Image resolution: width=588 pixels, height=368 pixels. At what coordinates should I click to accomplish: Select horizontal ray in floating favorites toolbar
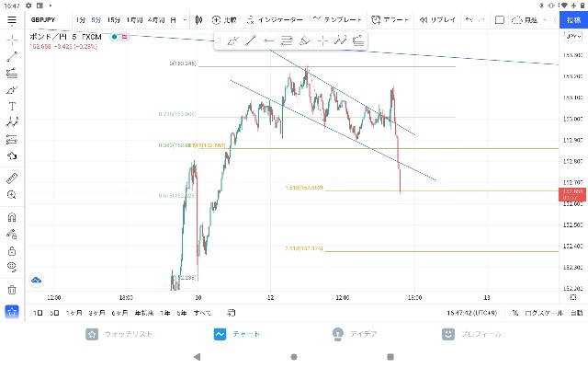coord(268,40)
